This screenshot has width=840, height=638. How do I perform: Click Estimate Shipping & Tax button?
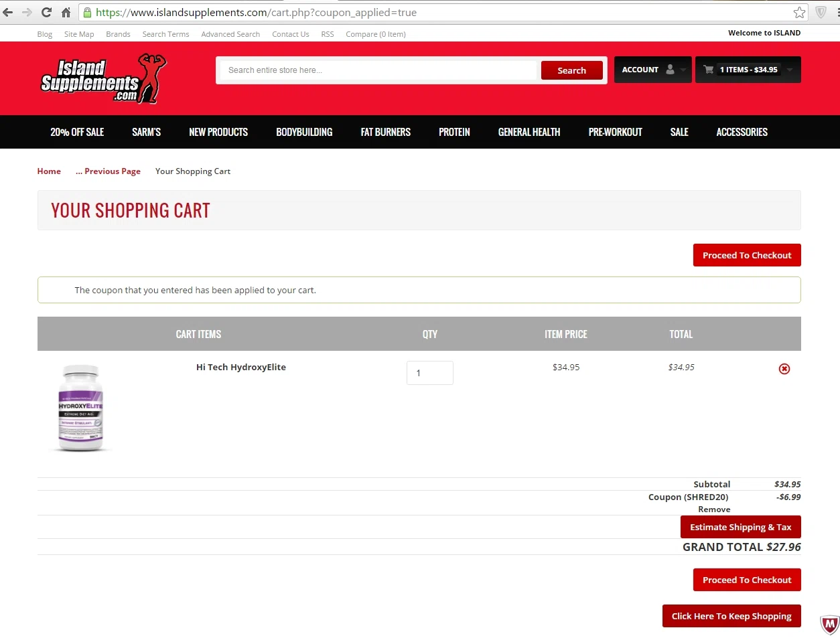741,527
